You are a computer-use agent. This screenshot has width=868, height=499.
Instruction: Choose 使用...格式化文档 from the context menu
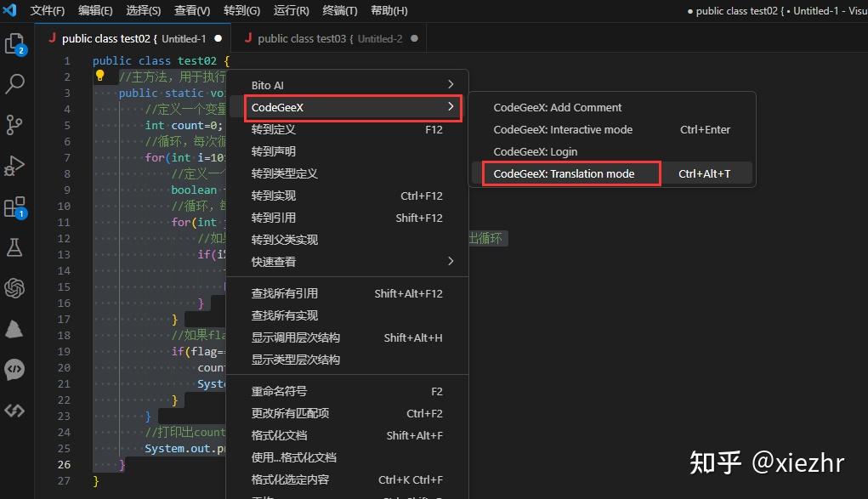point(348,457)
